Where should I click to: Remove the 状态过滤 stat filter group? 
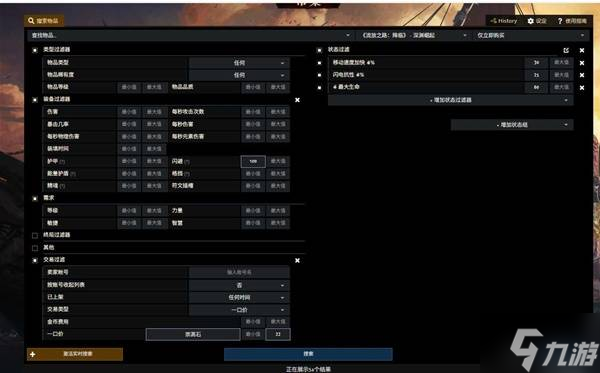tap(582, 50)
